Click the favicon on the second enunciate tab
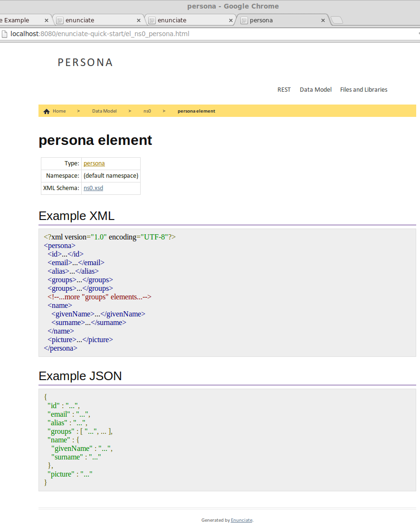The image size is (420, 526). pos(152,20)
